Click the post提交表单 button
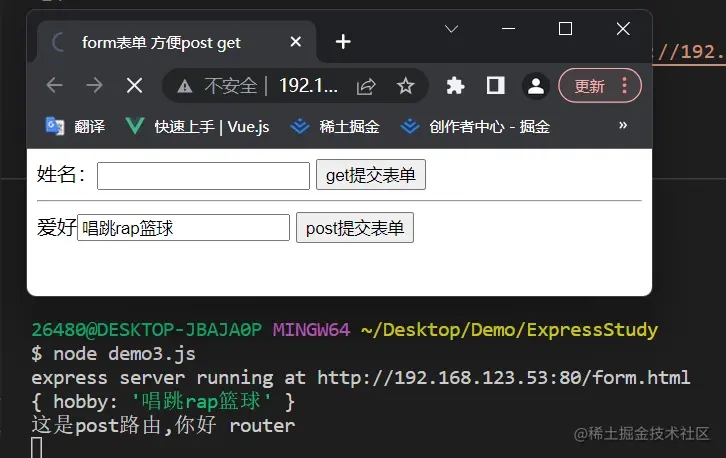The image size is (726, 458). (x=355, y=228)
